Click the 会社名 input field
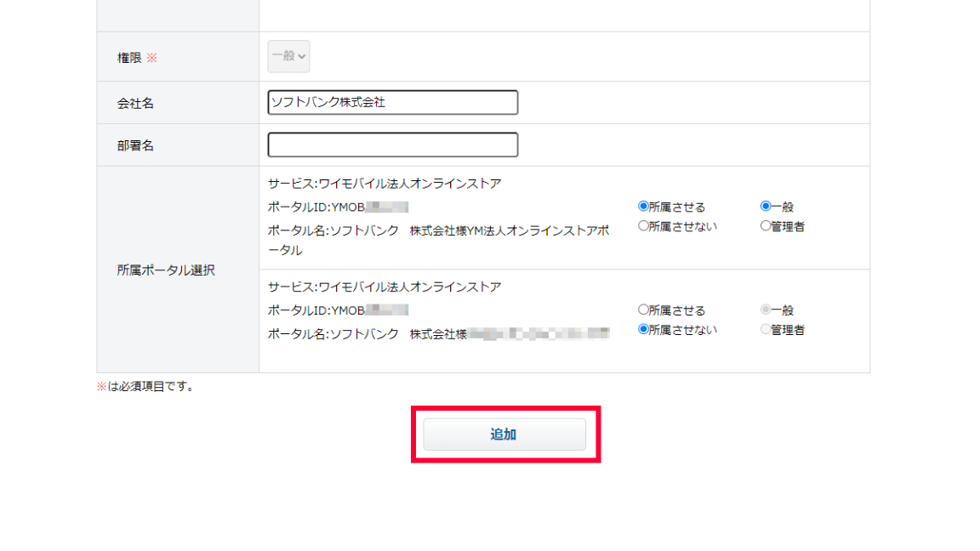Viewport: 980px width, 551px height. pyautogui.click(x=392, y=102)
